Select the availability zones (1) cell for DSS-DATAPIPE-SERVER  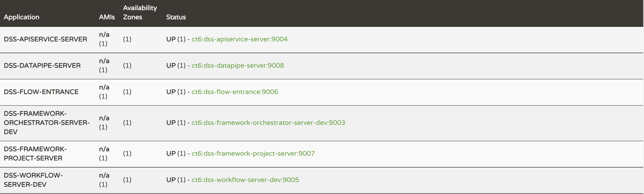tap(127, 65)
